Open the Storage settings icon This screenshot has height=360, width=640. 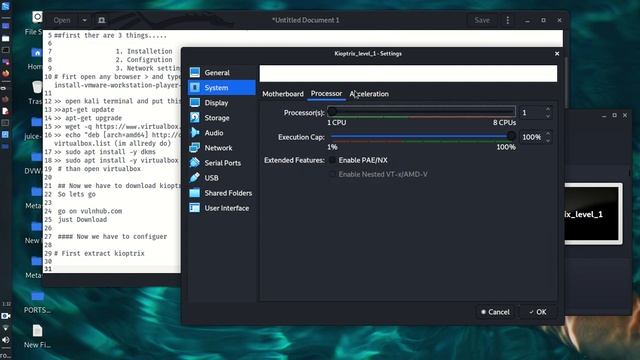pos(195,118)
